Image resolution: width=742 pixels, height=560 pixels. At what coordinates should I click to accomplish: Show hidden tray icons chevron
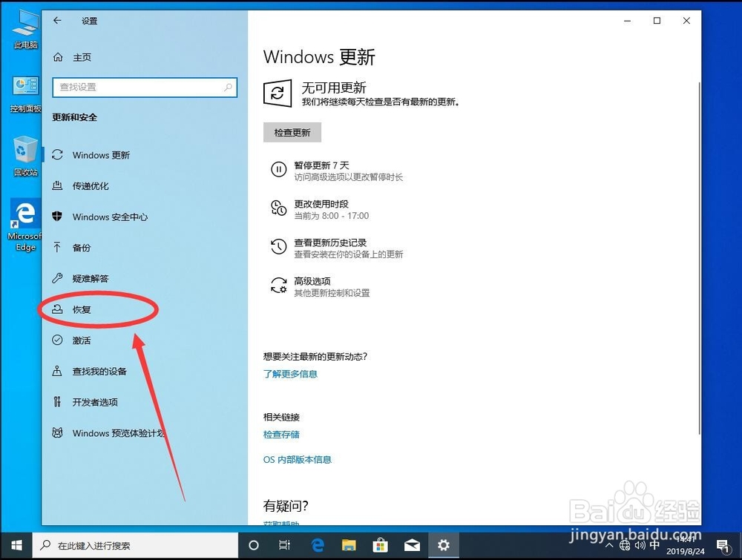(x=609, y=545)
